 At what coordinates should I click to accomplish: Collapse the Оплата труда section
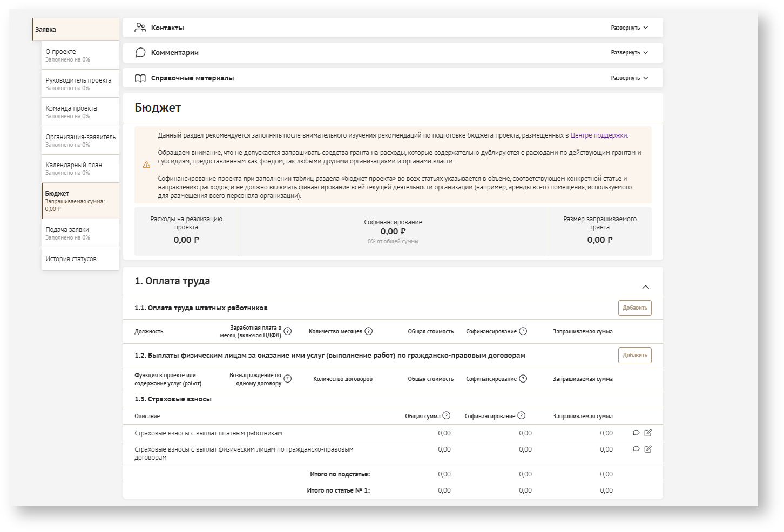pos(645,287)
